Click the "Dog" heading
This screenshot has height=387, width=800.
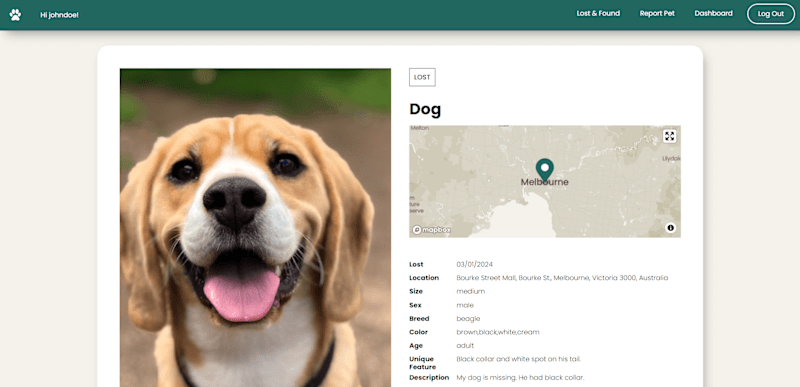[425, 109]
